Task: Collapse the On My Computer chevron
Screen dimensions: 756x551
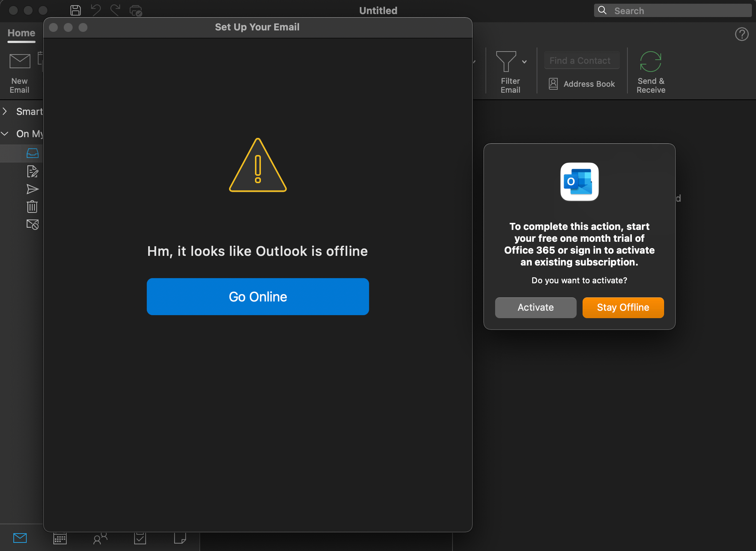Action: [x=5, y=133]
